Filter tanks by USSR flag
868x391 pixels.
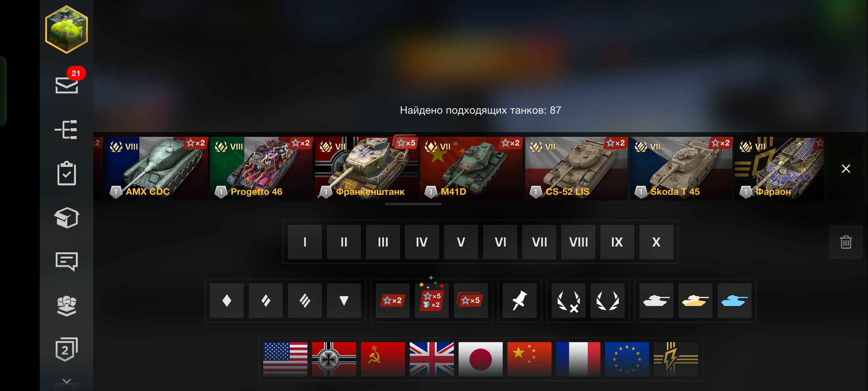coord(383,359)
